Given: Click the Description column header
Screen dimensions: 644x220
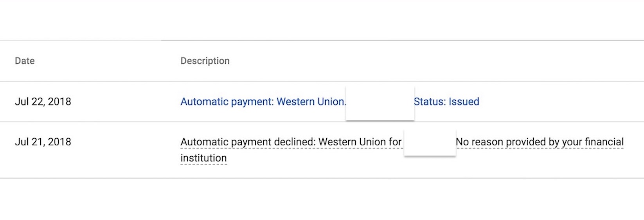Looking at the screenshot, I should coord(205,61).
